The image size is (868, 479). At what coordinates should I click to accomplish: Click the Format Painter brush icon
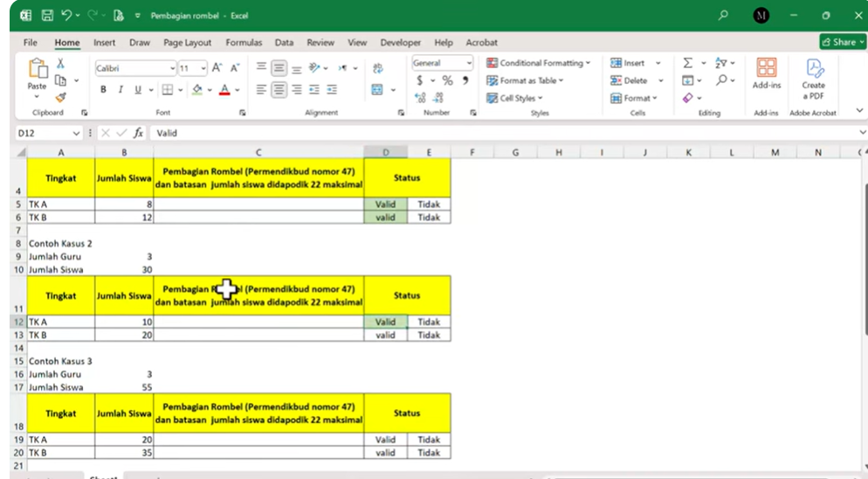(x=61, y=97)
